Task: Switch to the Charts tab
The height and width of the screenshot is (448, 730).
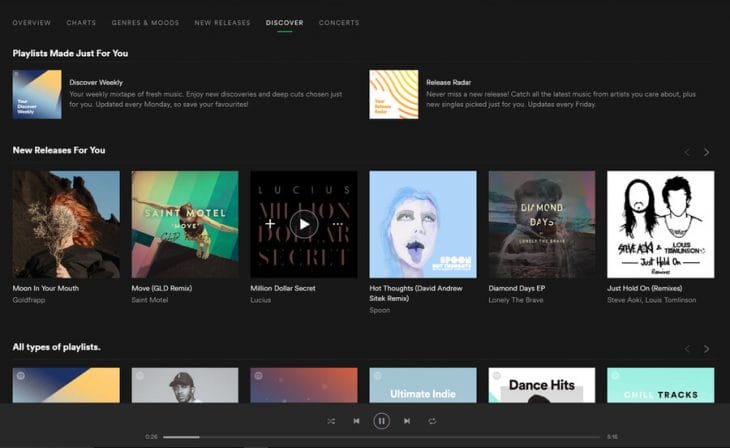Action: point(81,22)
